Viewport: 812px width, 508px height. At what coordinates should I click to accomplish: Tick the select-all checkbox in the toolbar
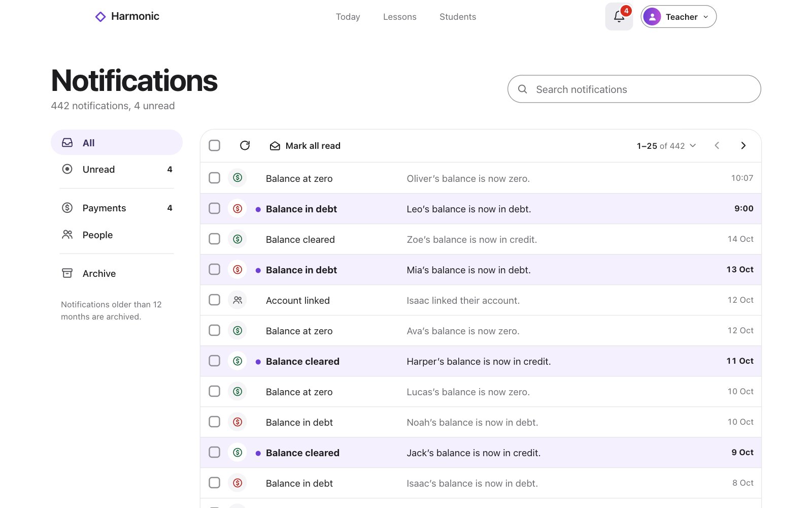(x=215, y=146)
